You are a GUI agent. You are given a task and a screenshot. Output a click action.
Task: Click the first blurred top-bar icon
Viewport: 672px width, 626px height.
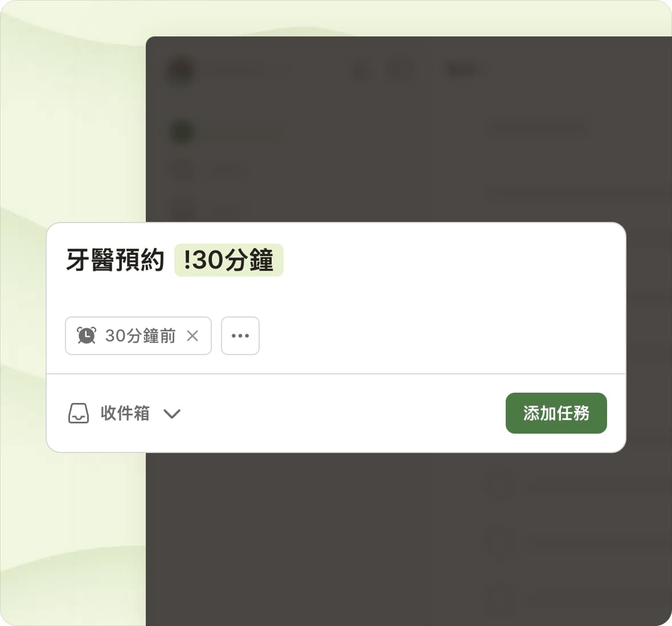(x=361, y=70)
